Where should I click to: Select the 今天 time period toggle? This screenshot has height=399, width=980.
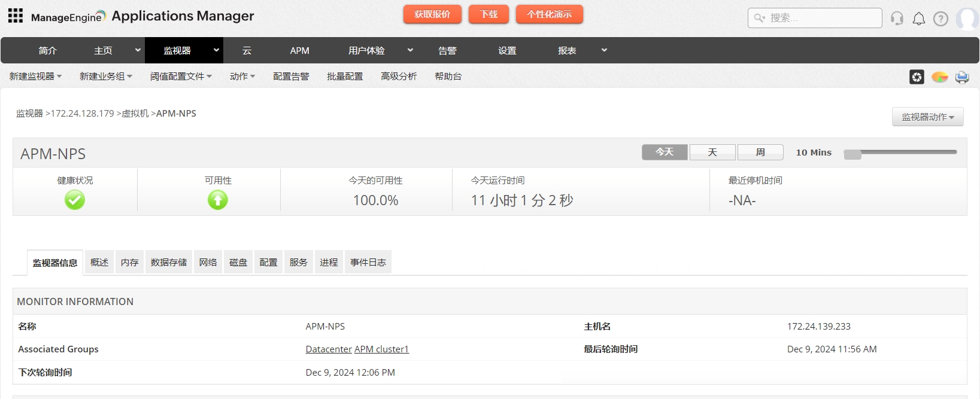(x=665, y=152)
